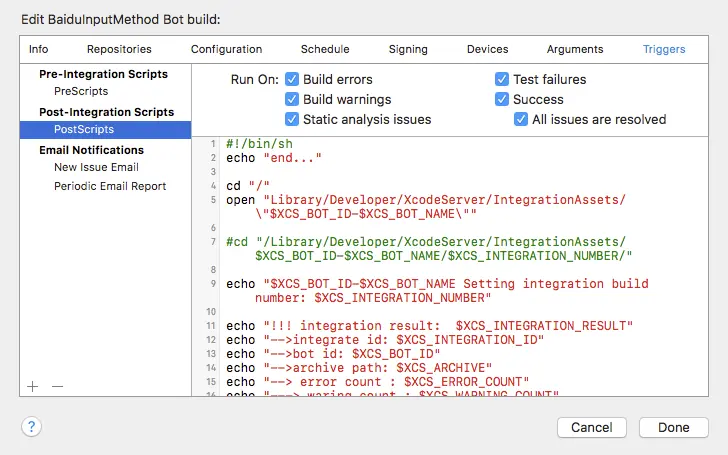Click the #!/bin/sh line in the script
Image resolution: width=728 pixels, height=455 pixels.
coord(260,144)
